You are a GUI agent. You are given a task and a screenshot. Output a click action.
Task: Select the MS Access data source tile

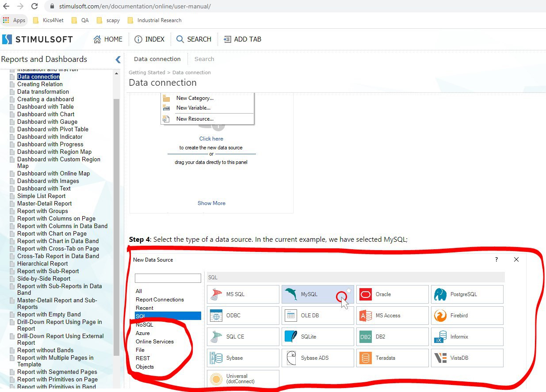click(393, 316)
